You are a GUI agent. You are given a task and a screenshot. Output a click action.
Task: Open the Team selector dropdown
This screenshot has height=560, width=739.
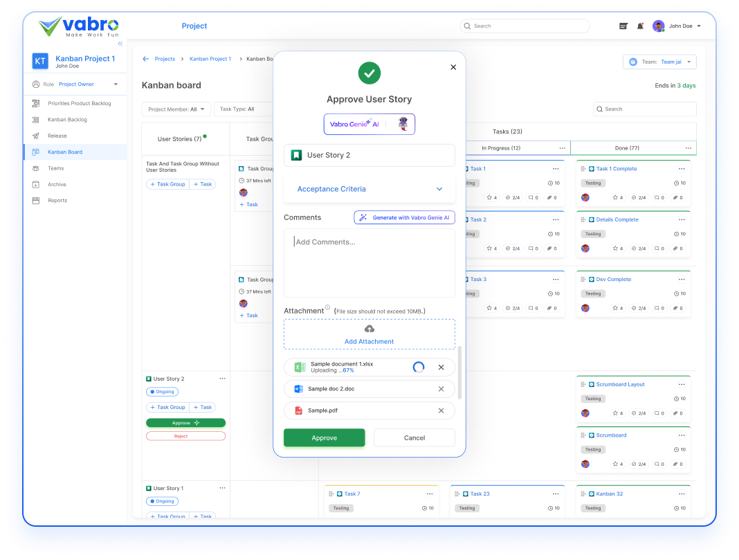659,62
